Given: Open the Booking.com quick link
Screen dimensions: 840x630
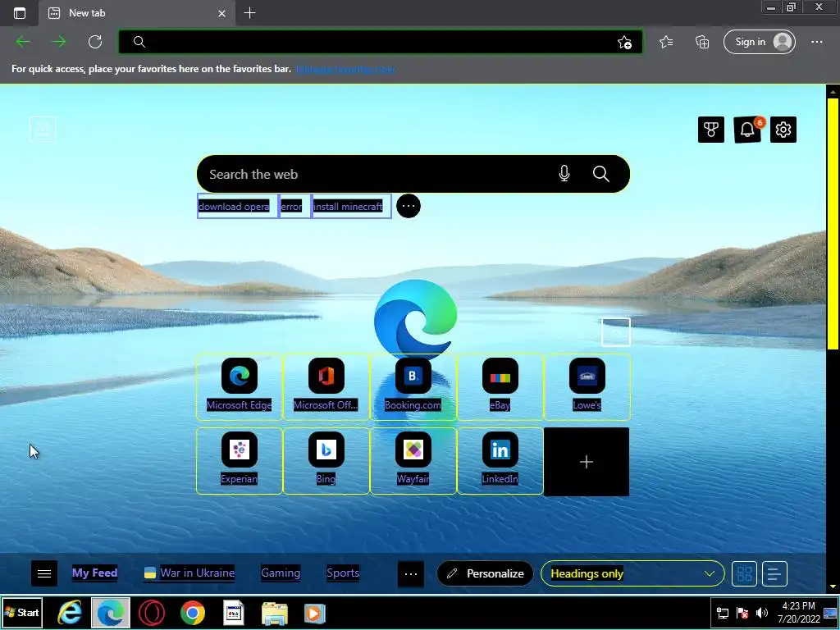Looking at the screenshot, I should 413,387.
